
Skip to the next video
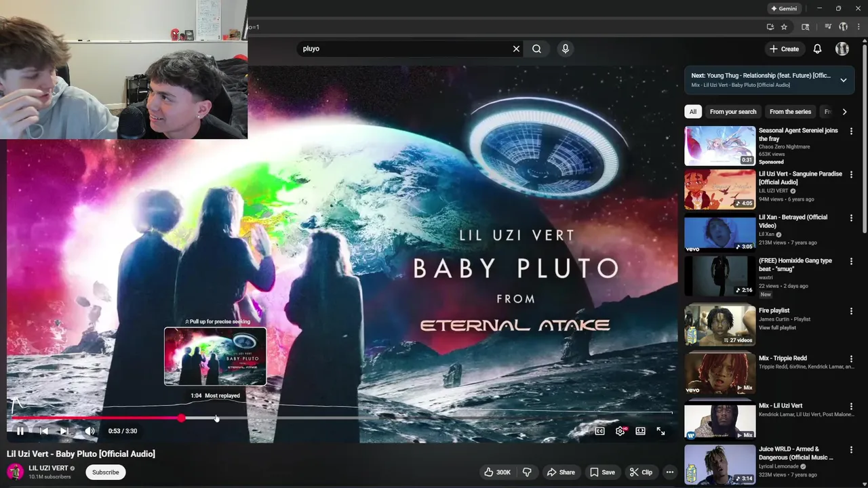[x=64, y=431]
